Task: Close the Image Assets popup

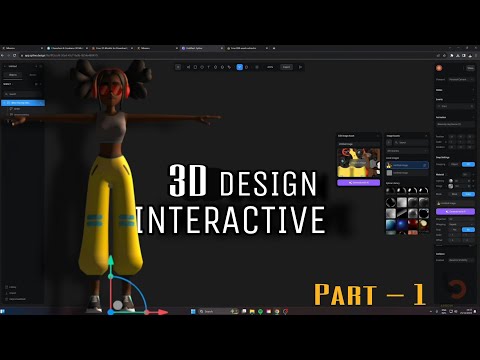Action: [x=426, y=136]
